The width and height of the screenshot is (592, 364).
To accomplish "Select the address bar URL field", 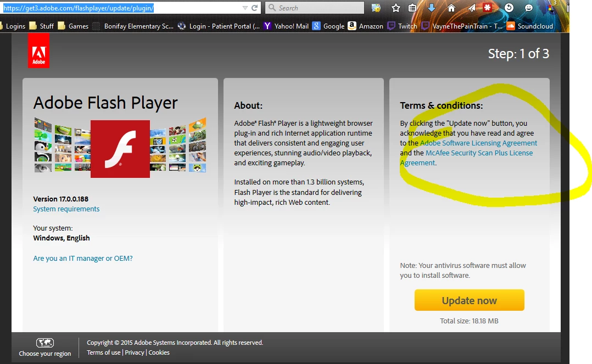I will click(121, 8).
